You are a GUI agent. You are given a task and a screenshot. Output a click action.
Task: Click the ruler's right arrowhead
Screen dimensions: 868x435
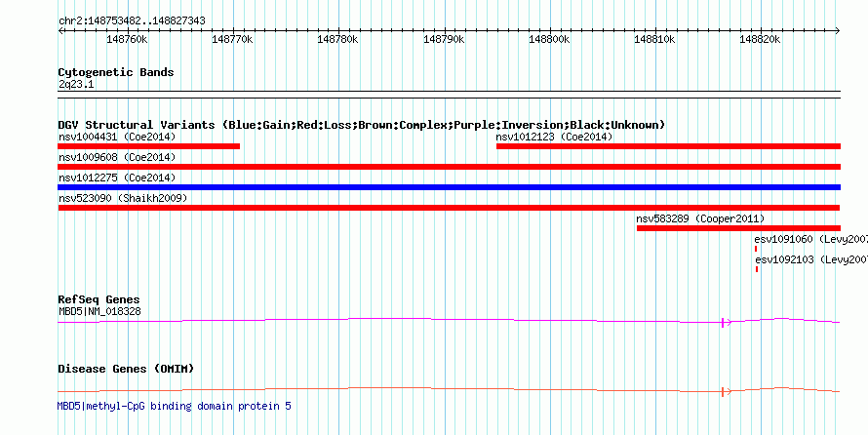point(838,30)
